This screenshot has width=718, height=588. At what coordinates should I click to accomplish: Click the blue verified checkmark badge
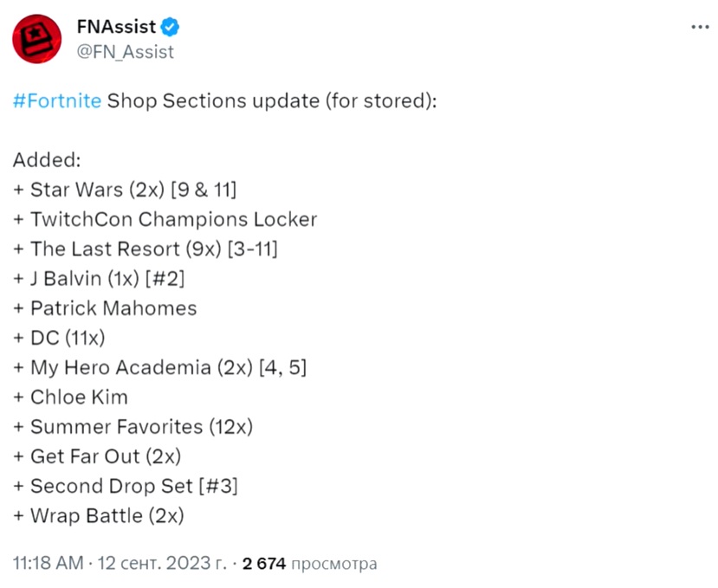[170, 28]
